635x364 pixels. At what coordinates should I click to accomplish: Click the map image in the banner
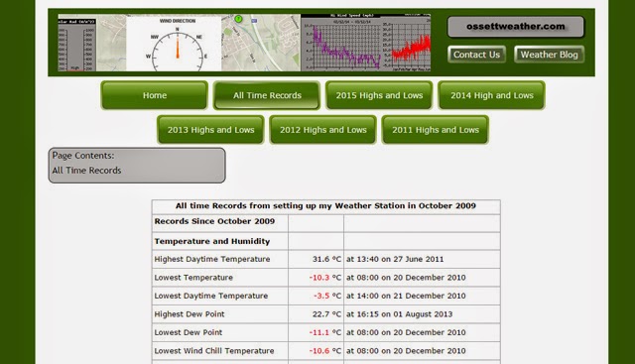click(261, 44)
